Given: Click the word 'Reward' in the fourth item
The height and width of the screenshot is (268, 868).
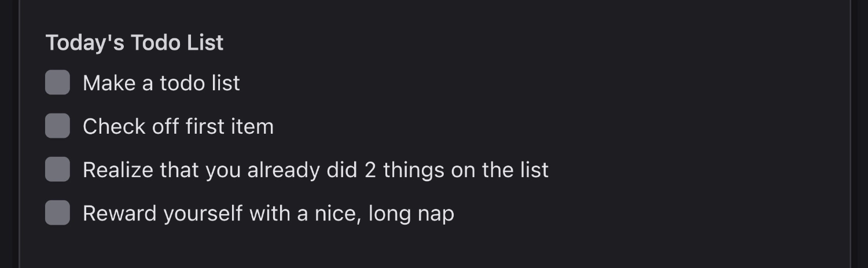Looking at the screenshot, I should coord(119,214).
